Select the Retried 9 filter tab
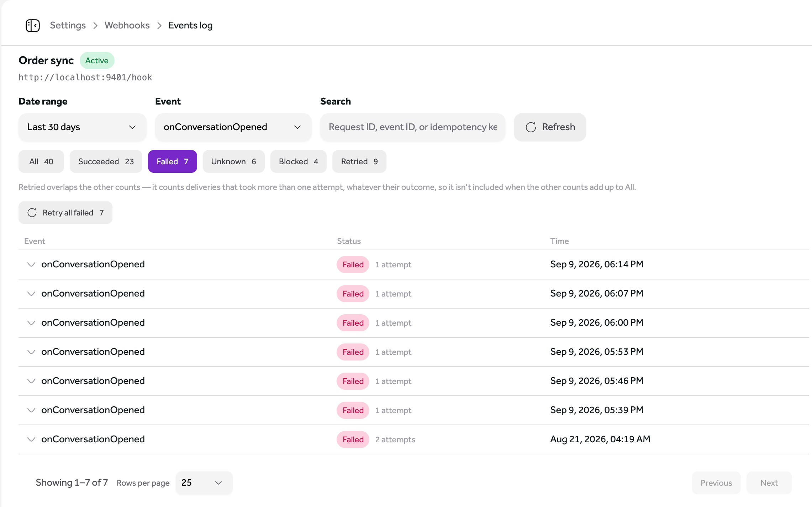The width and height of the screenshot is (812, 507). (x=359, y=161)
